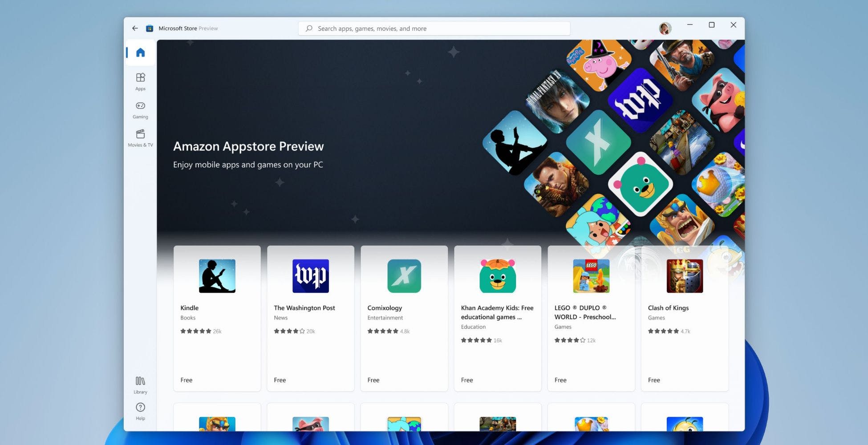
Task: Open the Home section in the sidebar
Action: (x=140, y=52)
